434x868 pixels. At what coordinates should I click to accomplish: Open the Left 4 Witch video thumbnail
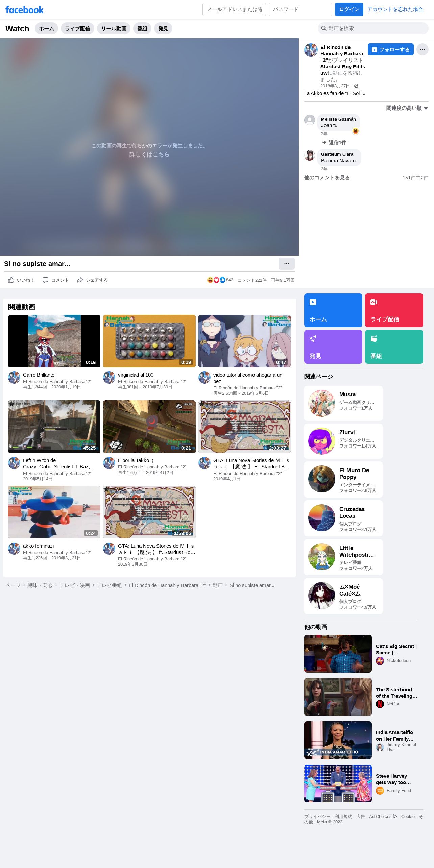pos(54,427)
